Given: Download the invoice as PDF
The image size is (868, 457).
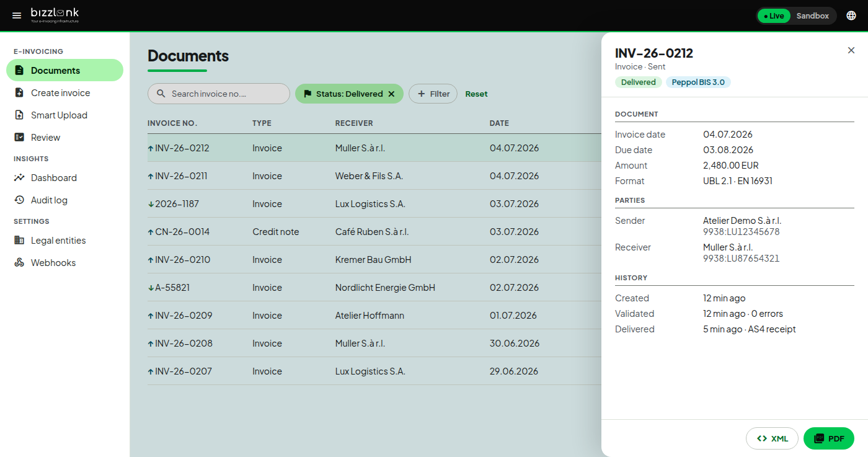Looking at the screenshot, I should 829,438.
